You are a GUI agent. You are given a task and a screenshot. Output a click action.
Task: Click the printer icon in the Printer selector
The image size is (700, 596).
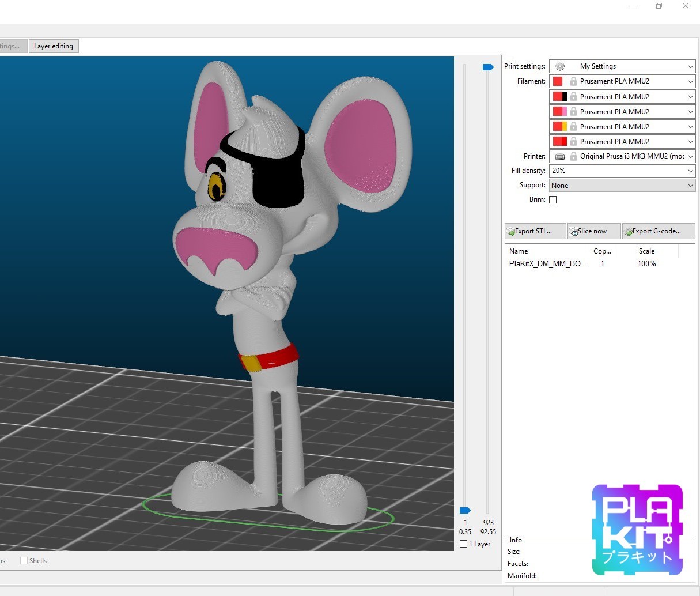click(x=559, y=156)
